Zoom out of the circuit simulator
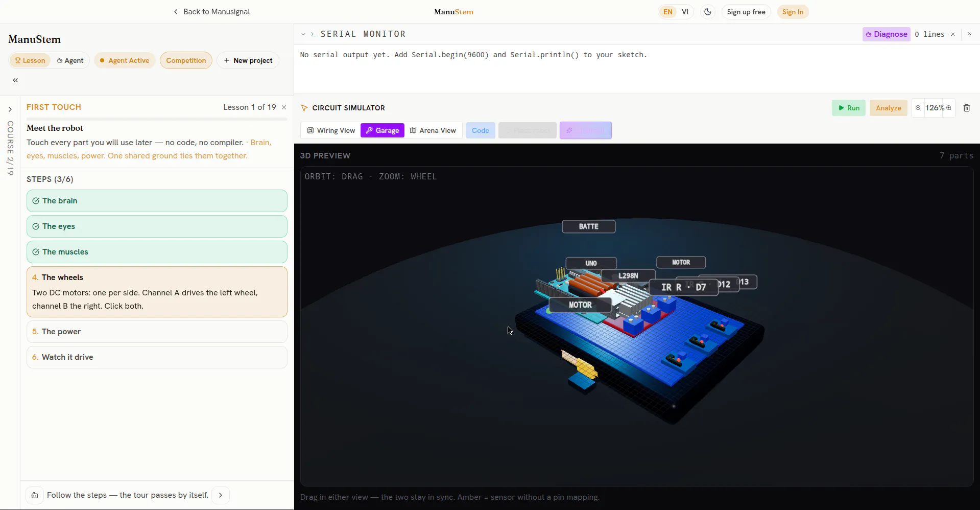Screen dimensions: 980x510 [x=918, y=108]
